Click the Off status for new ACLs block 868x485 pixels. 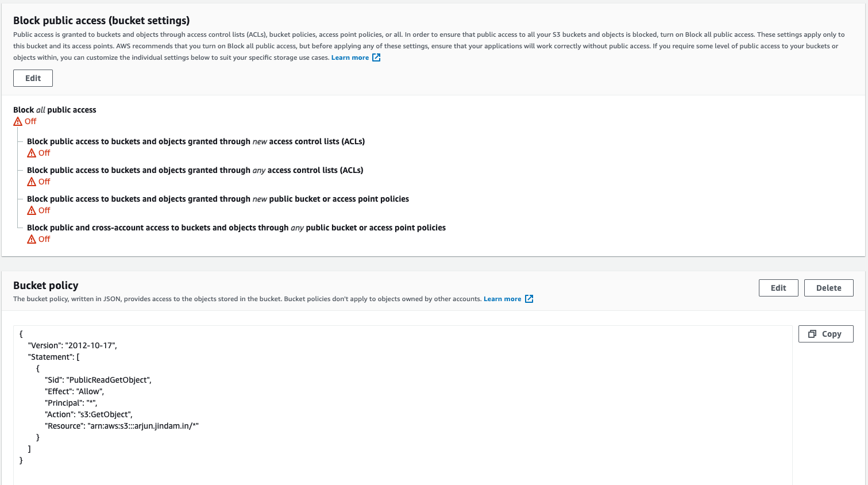[x=44, y=153]
